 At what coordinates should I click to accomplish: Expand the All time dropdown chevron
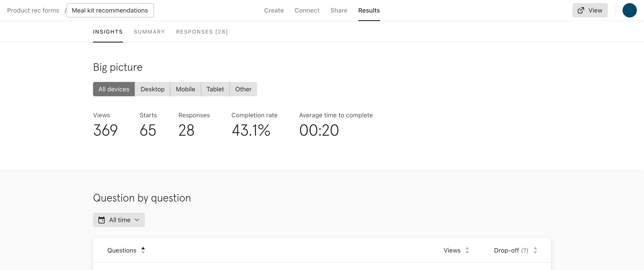(x=137, y=220)
